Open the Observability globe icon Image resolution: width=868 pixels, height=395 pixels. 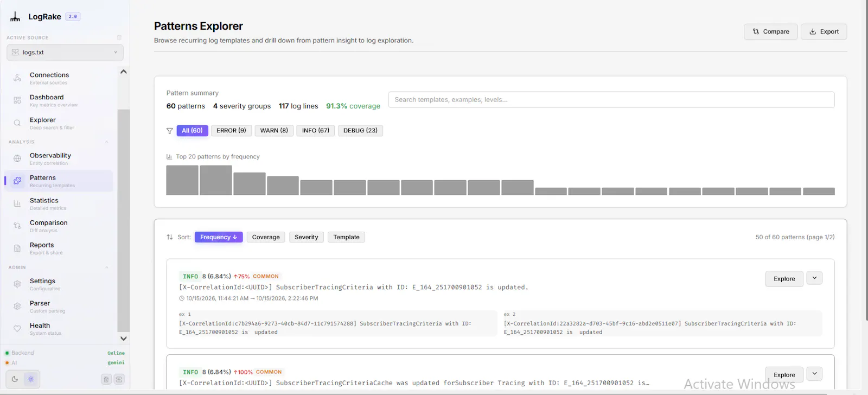[17, 158]
